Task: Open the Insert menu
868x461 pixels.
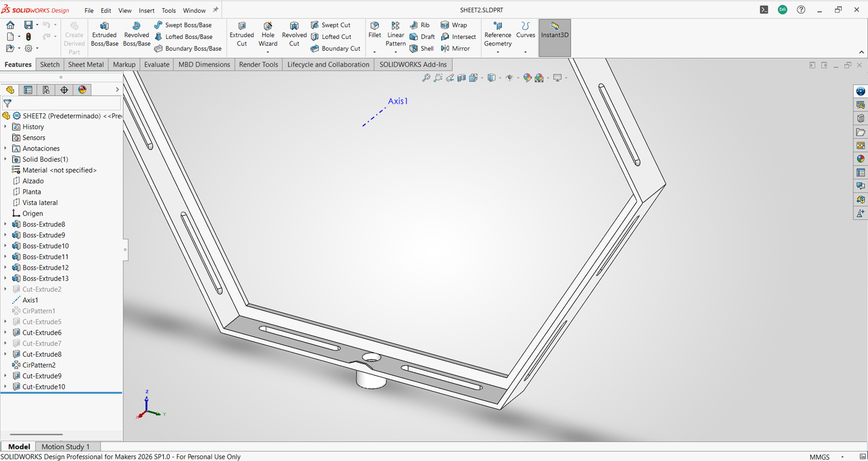Action: (x=146, y=10)
